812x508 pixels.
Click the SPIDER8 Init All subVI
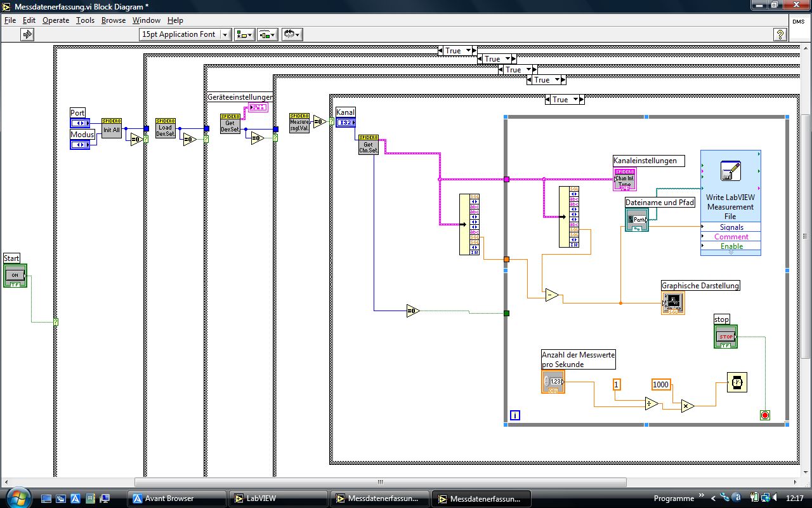click(x=112, y=128)
